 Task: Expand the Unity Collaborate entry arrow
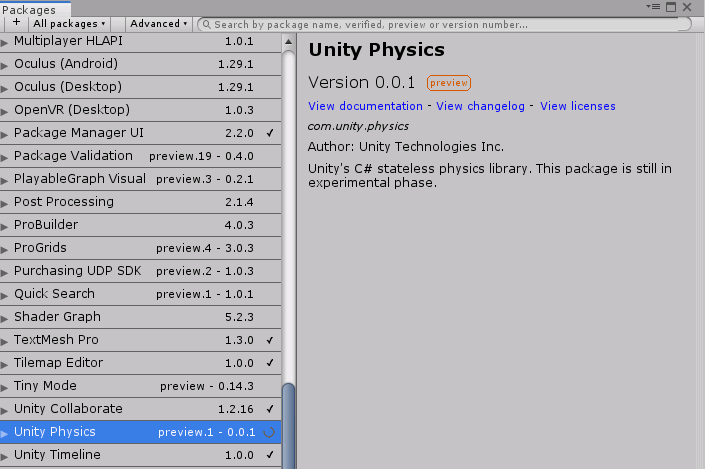click(4, 411)
